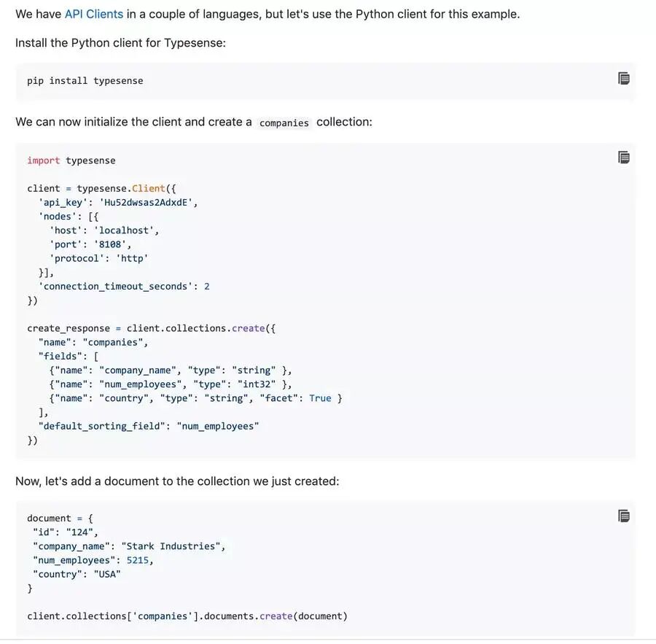Copy the document creation code block

click(x=623, y=516)
